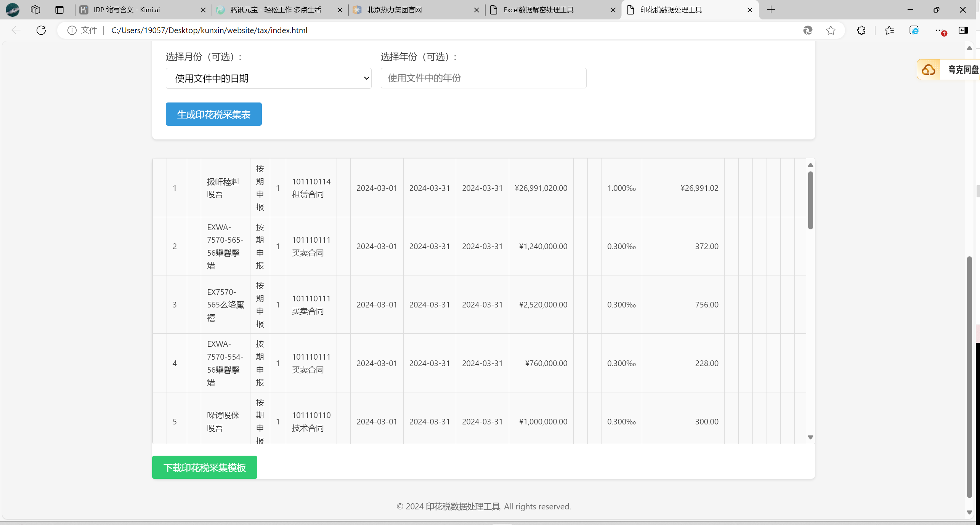This screenshot has height=525, width=980.
Task: Close the 腾讯元宝 tab
Action: tap(340, 10)
